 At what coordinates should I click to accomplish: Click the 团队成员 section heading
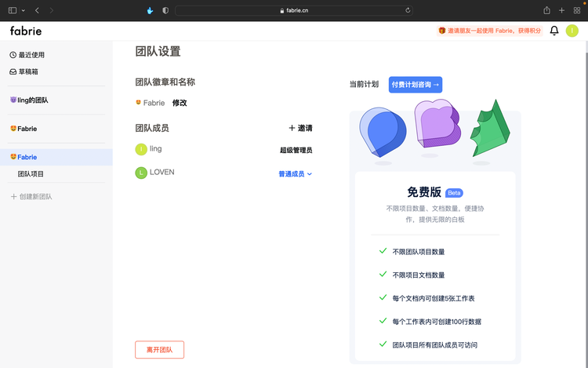(x=152, y=129)
